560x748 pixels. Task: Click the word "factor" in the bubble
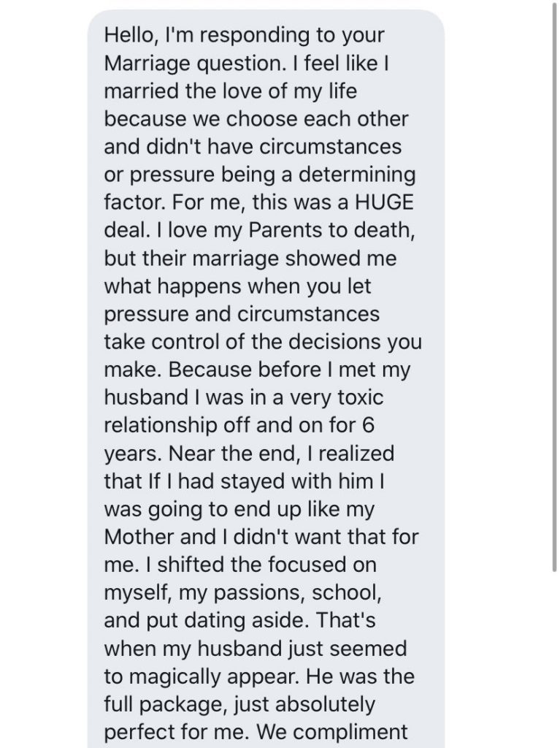pos(131,202)
